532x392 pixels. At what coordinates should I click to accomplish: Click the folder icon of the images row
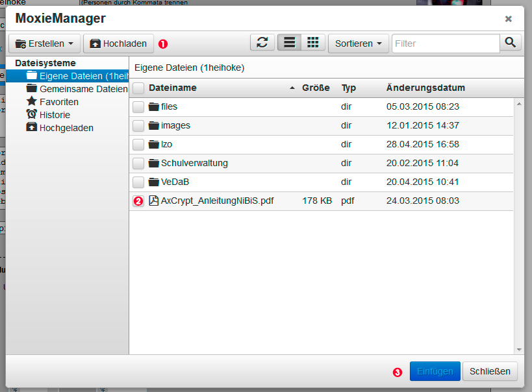coord(154,125)
